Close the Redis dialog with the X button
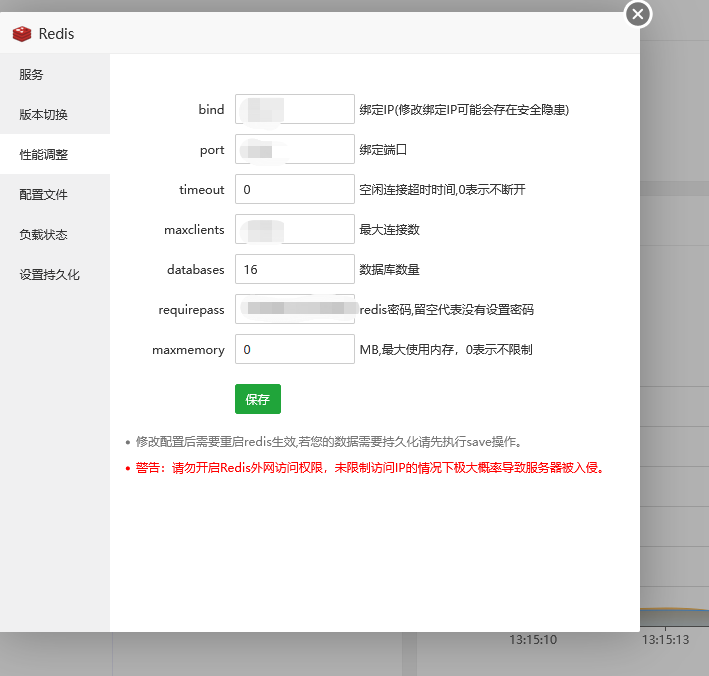 click(x=638, y=14)
